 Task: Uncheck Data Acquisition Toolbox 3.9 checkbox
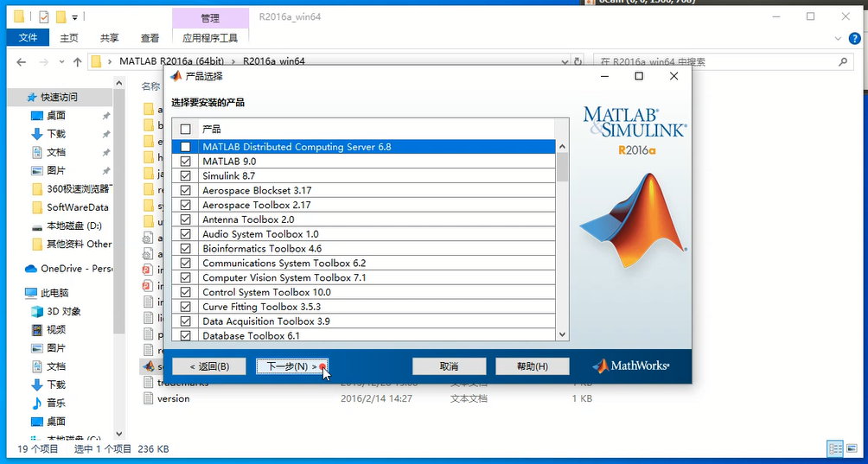(186, 321)
